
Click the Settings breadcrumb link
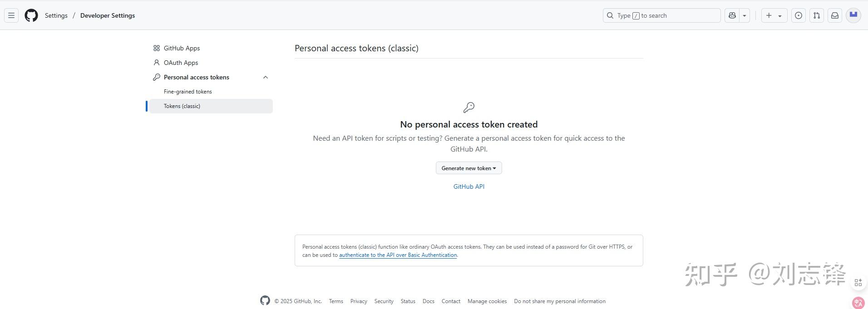click(x=56, y=15)
